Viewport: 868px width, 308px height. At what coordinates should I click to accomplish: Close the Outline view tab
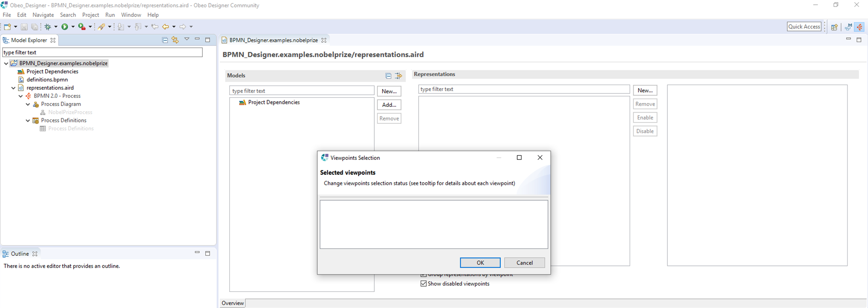(35, 254)
